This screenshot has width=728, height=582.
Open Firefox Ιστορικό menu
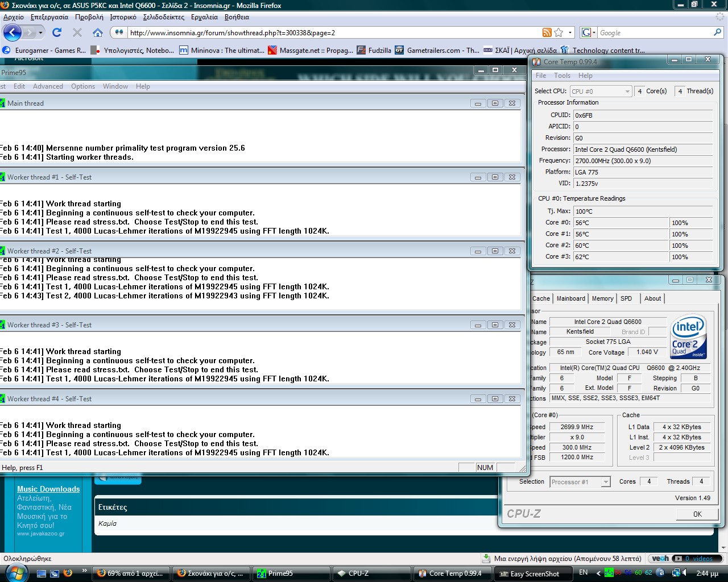coord(123,17)
